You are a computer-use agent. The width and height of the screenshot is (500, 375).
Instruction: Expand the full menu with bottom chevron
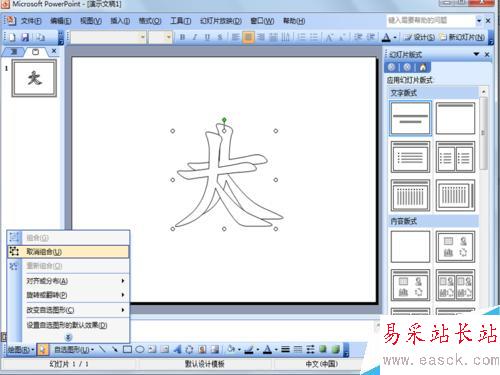(x=68, y=337)
